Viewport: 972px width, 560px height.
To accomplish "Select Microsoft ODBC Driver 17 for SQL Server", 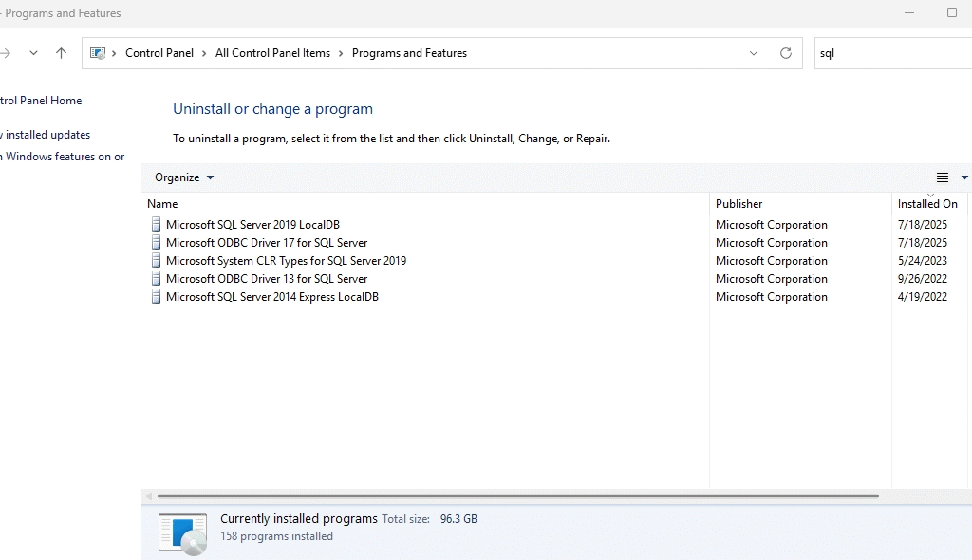I will point(267,242).
